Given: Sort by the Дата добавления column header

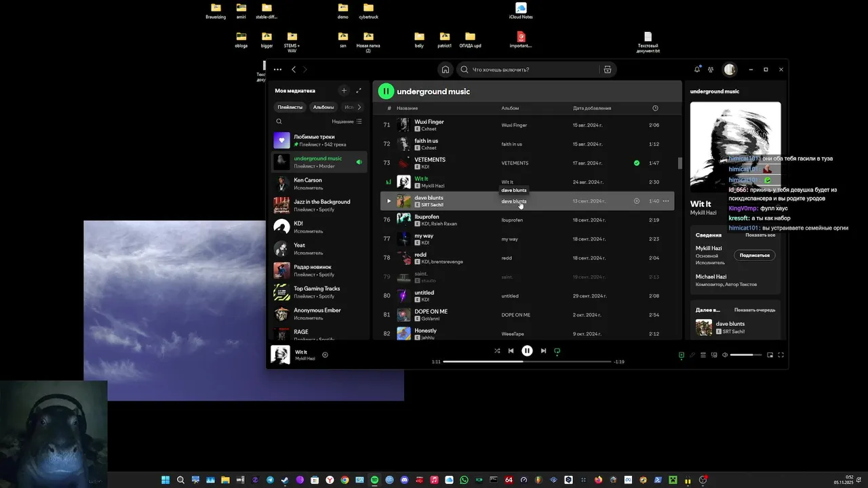Looking at the screenshot, I should [592, 108].
